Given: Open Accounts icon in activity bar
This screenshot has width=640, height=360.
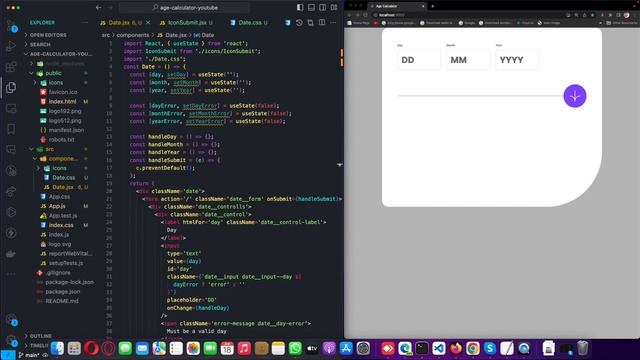Looking at the screenshot, I should pos(11,320).
